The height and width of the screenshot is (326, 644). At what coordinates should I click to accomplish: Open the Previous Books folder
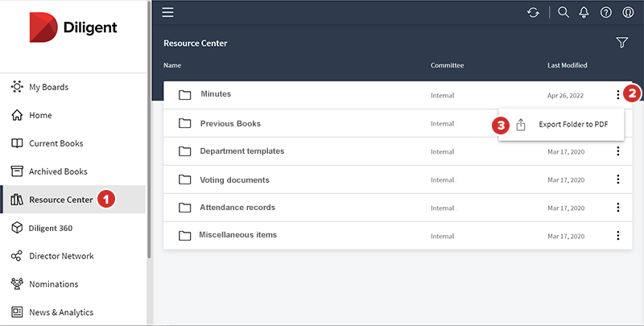(229, 123)
